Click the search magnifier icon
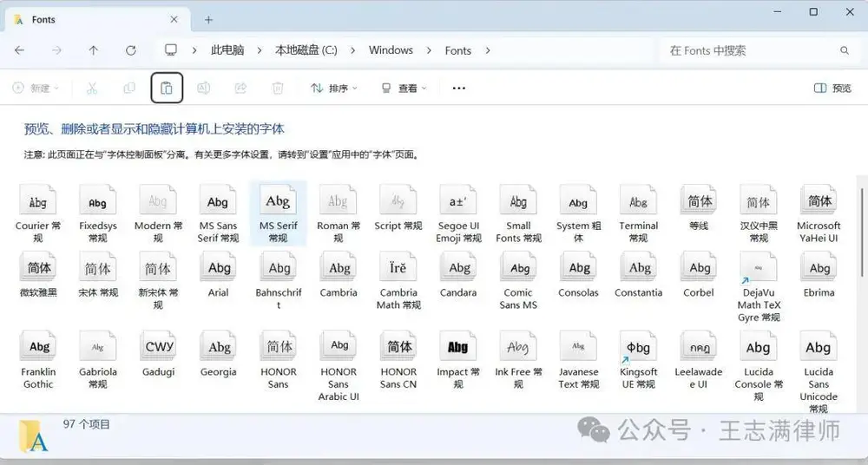Viewport: 868px width, 465px height. click(845, 50)
